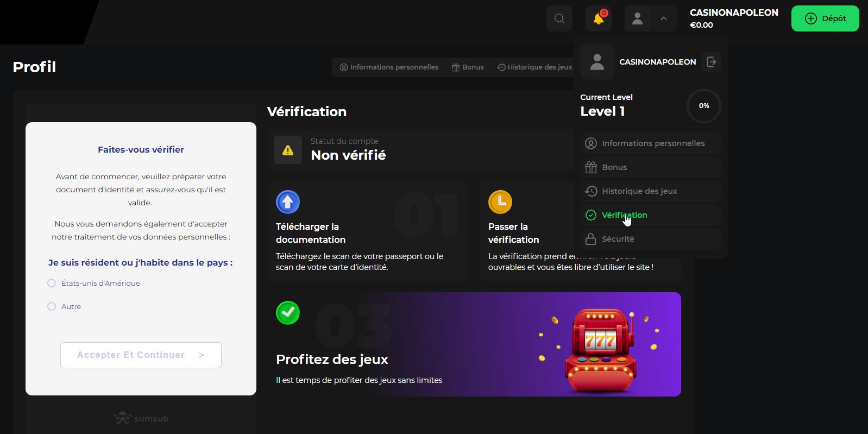Open Informations personnelles in account menu
The height and width of the screenshot is (434, 868).
click(x=651, y=143)
